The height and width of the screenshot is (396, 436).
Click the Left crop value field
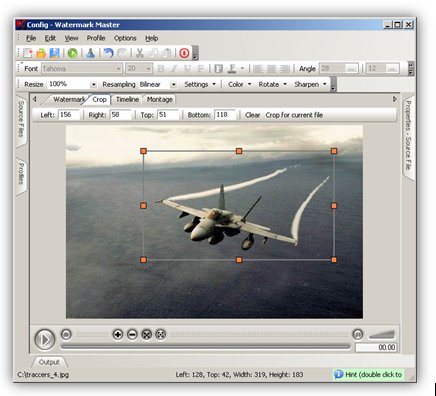click(69, 115)
